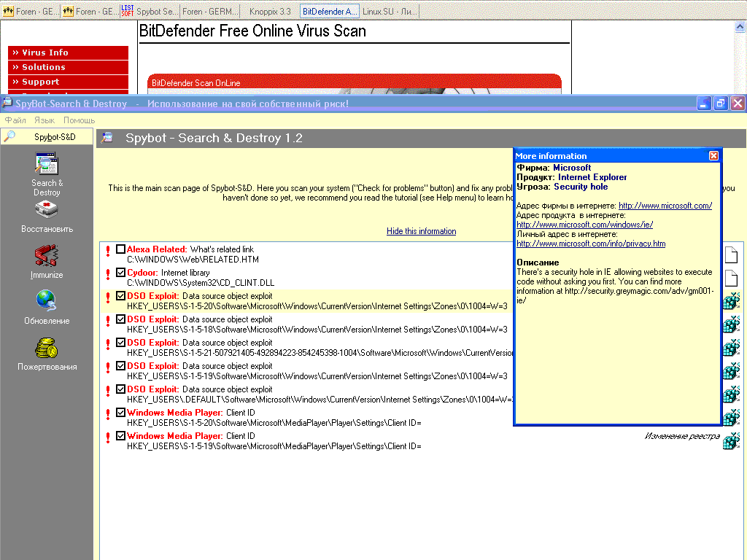Open the Обновление (Update) globe icon
The height and width of the screenshot is (560, 747).
pos(47,301)
